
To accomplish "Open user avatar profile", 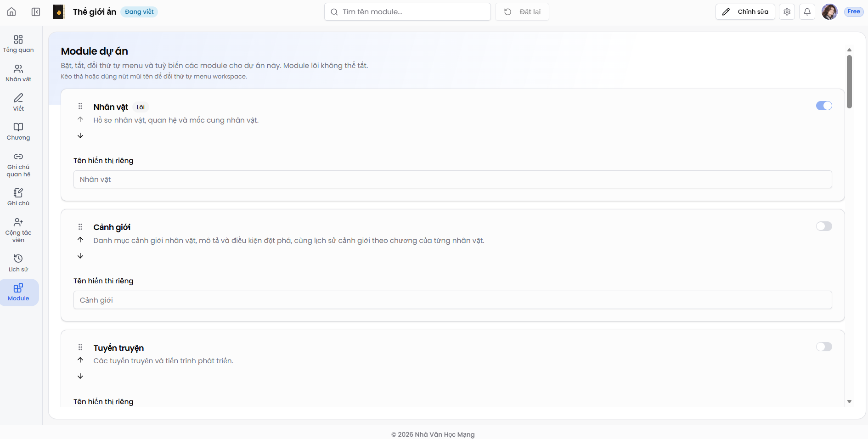I will point(829,12).
